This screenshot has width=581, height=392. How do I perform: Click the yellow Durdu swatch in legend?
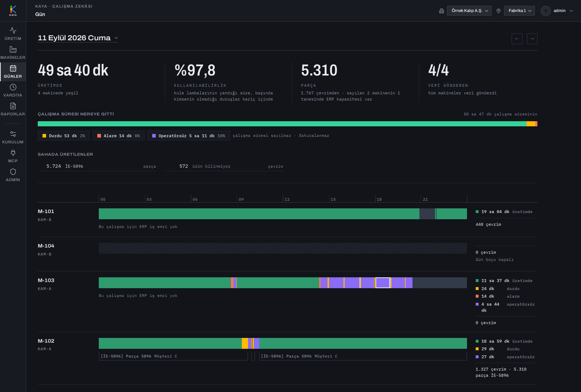[44, 136]
